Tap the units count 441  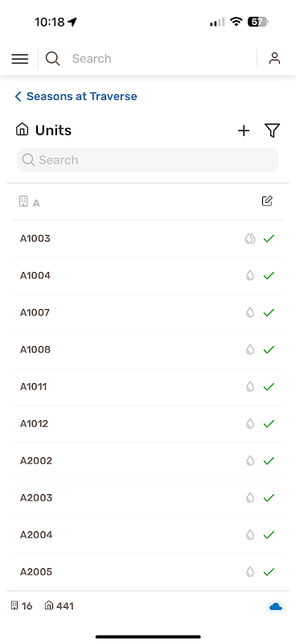click(x=59, y=606)
